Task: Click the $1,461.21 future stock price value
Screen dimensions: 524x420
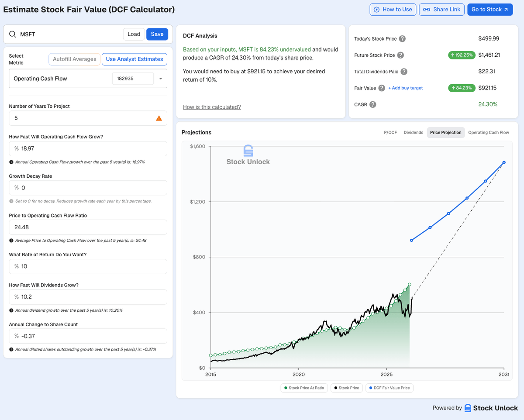Action: (489, 55)
